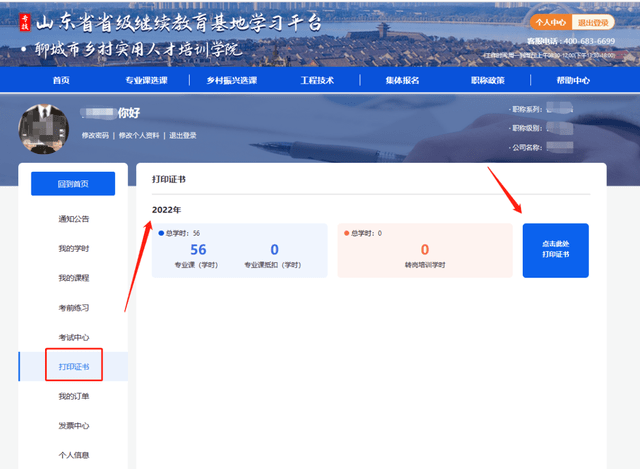The height and width of the screenshot is (469, 640).
Task: Open 集体报名 in the navigation bar
Action: click(x=402, y=80)
